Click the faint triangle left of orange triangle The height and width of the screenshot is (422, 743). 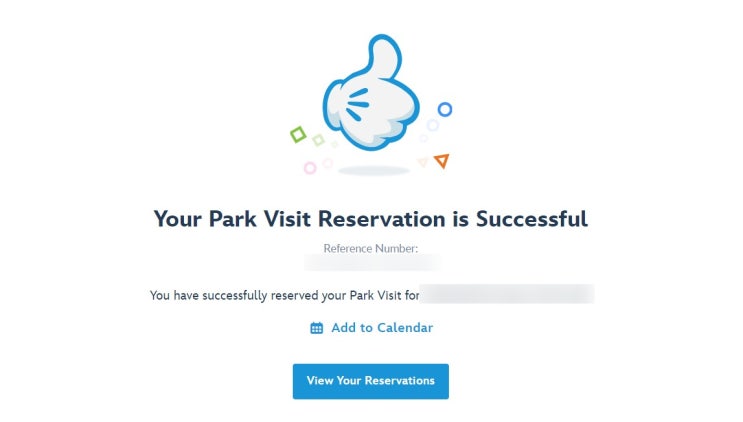[x=423, y=161]
